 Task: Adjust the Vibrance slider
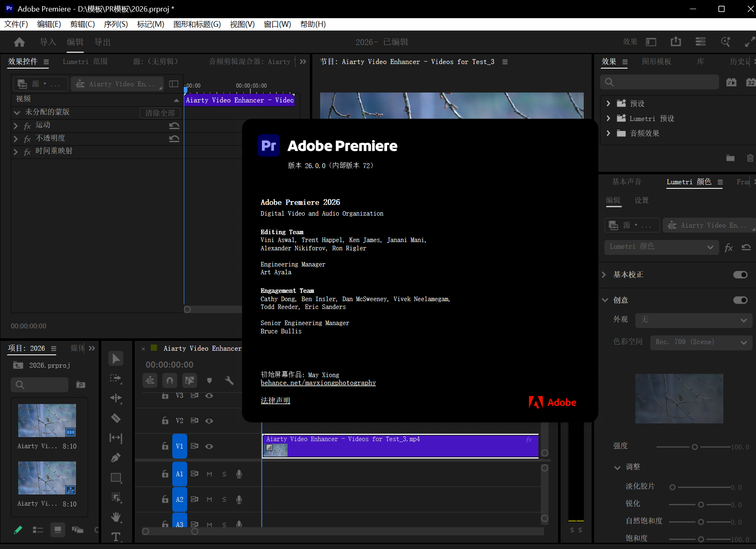click(701, 522)
